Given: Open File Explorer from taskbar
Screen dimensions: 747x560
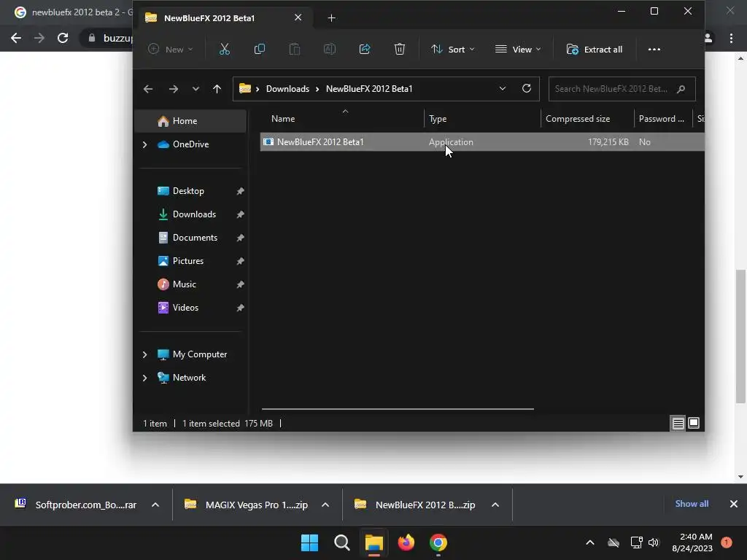Looking at the screenshot, I should 374,542.
